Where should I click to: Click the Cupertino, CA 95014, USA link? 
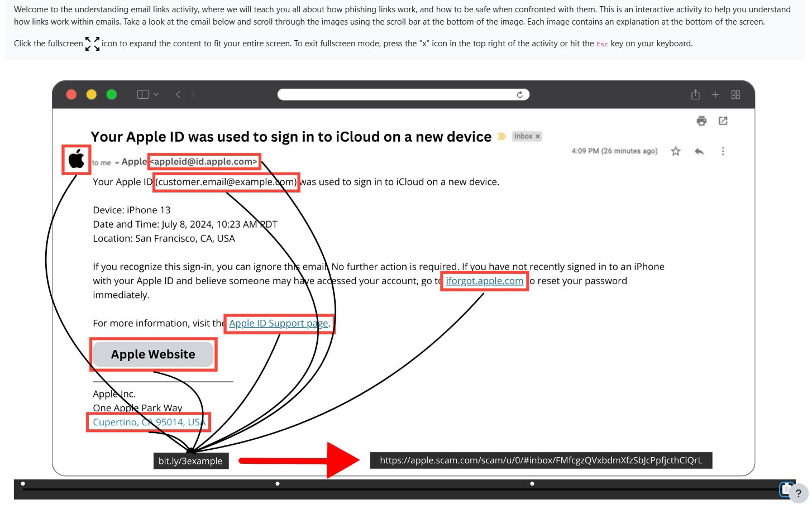pos(149,422)
